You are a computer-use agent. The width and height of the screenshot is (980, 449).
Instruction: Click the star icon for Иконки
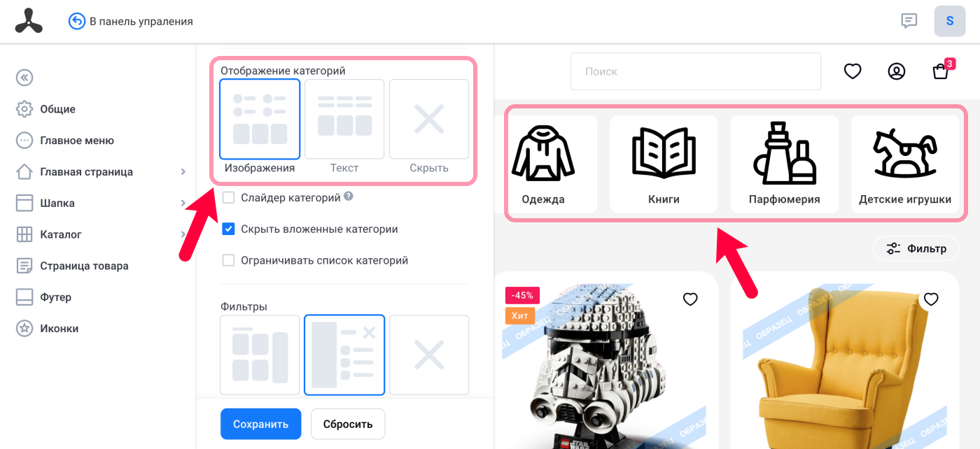(x=24, y=329)
